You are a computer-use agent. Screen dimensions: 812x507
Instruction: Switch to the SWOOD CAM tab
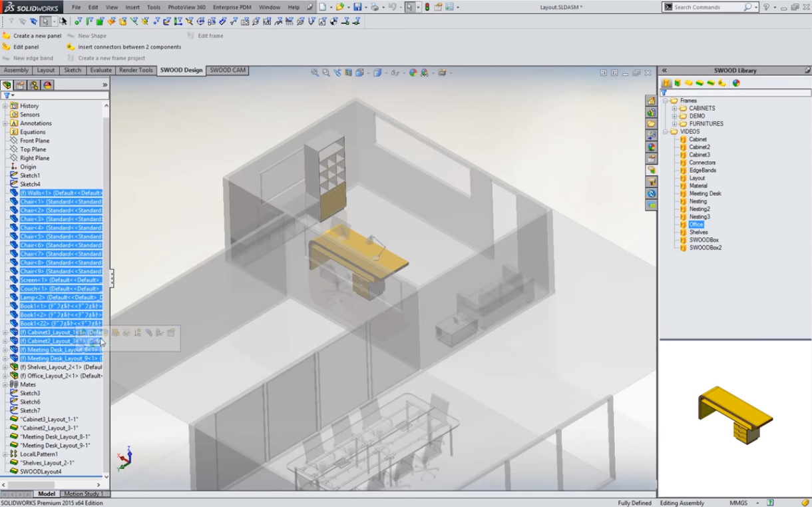coord(228,70)
